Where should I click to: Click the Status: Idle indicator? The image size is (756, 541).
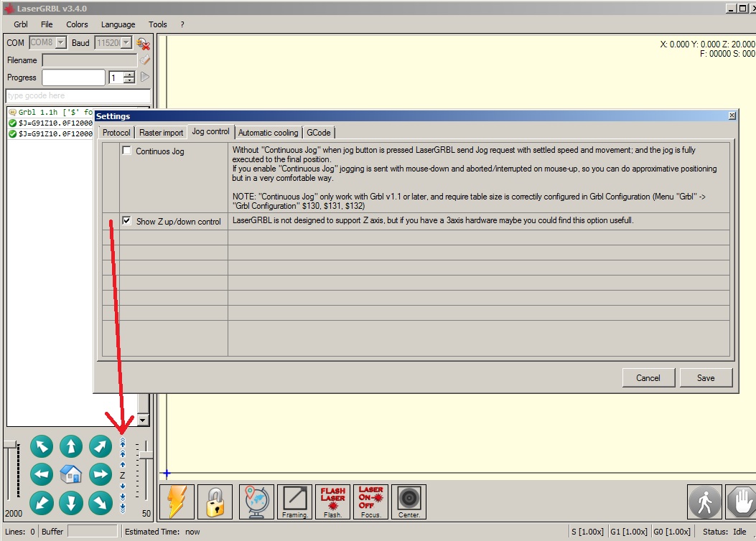pyautogui.click(x=724, y=532)
